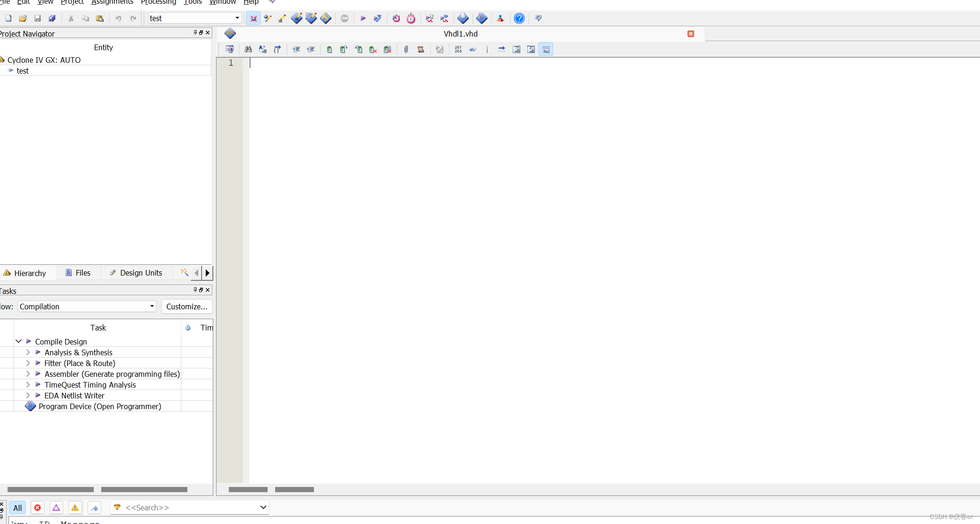The image size is (980, 524).
Task: Float the Tasks panel window
Action: pos(201,290)
